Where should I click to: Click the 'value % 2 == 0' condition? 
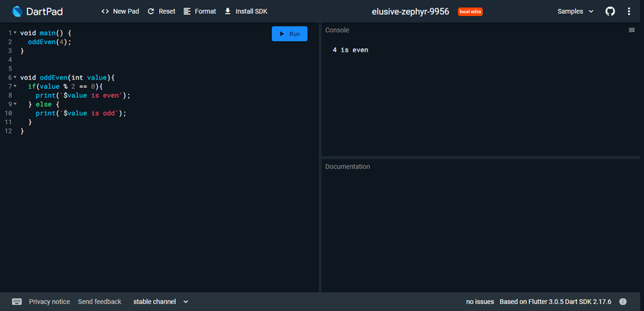67,86
